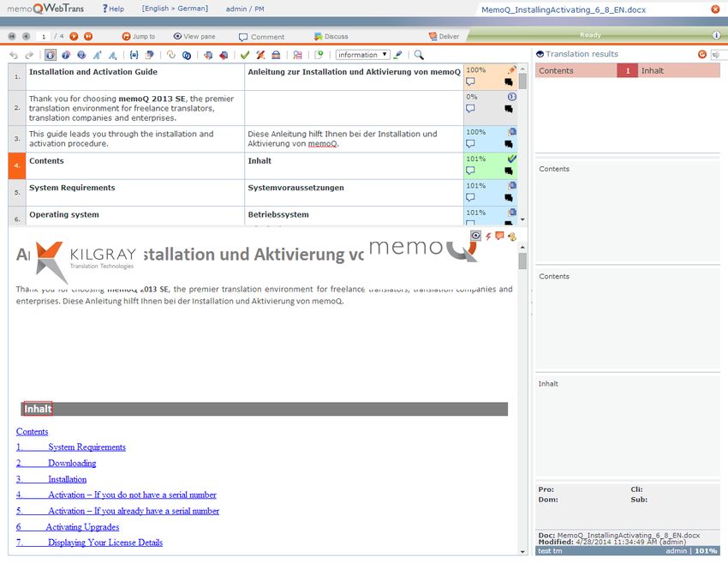Select the Contents / Inhalt translation result

coord(628,70)
